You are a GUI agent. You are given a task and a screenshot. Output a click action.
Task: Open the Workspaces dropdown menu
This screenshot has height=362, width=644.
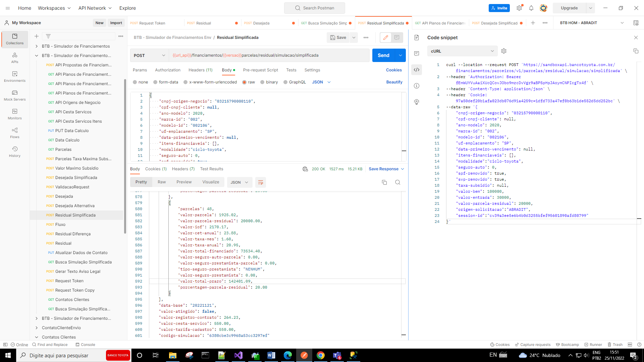pos(54,8)
